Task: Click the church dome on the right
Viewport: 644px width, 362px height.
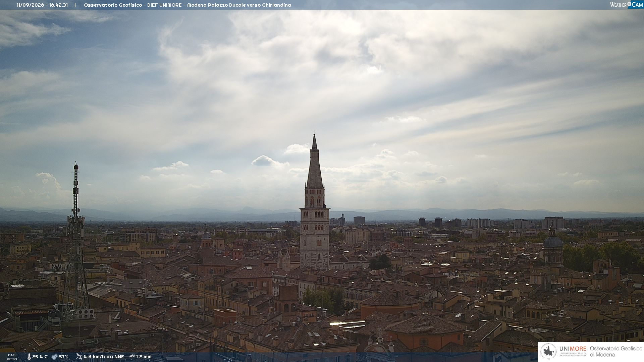Action: pyautogui.click(x=552, y=241)
